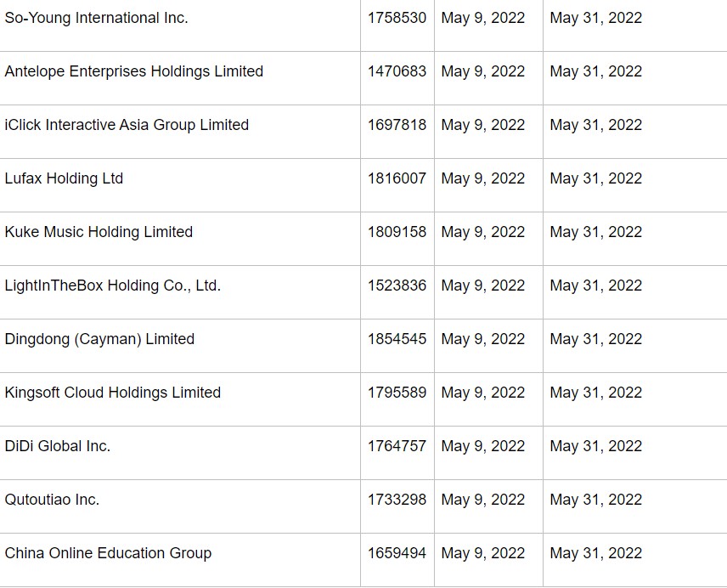Click number 1659494 for China Online Education
Viewport: 727px width, 588px height.
397,553
